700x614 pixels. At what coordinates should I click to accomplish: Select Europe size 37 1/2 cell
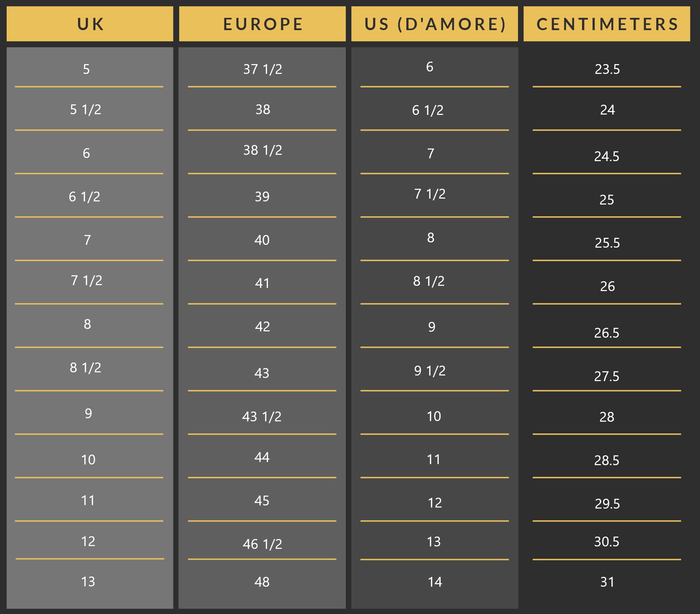tap(262, 69)
